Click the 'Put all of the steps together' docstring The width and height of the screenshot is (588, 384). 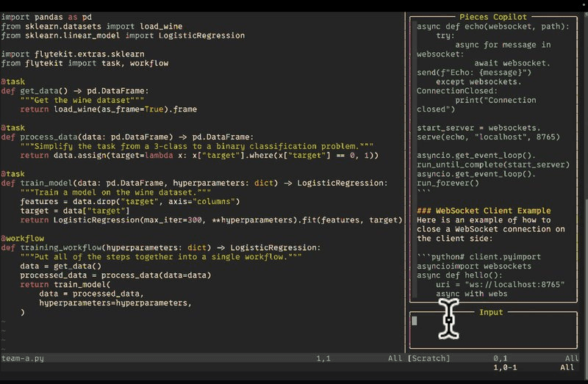tap(161, 257)
